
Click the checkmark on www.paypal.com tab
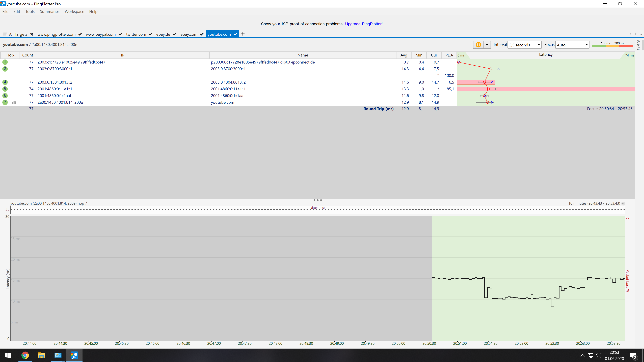[120, 34]
